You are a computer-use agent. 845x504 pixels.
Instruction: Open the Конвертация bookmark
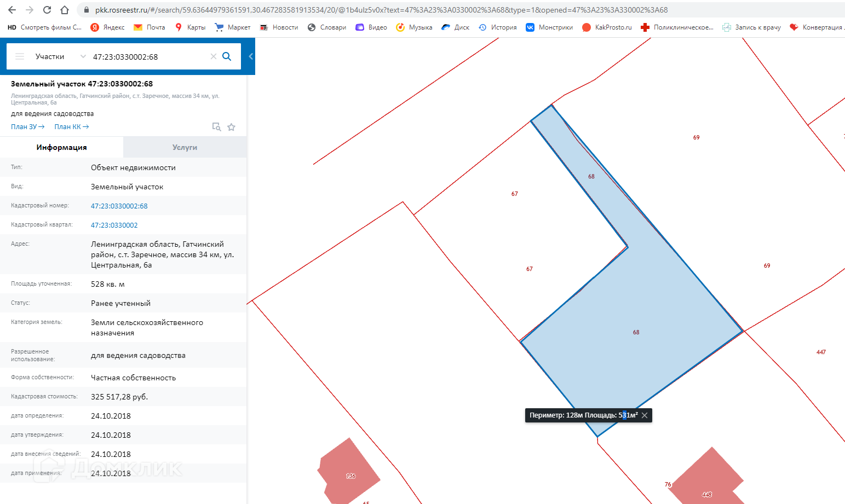(x=817, y=27)
